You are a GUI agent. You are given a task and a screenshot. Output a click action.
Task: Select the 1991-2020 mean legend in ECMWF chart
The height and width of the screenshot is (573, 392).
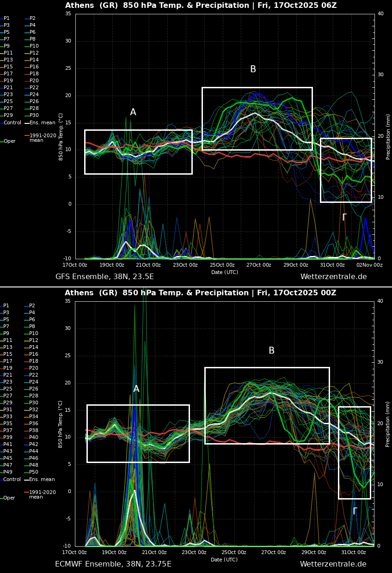click(x=43, y=494)
